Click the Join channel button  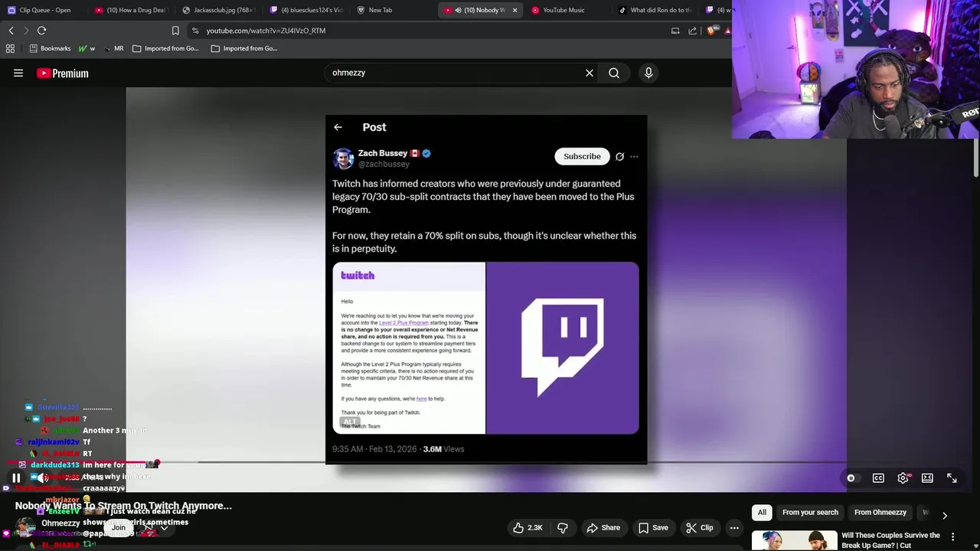point(119,527)
